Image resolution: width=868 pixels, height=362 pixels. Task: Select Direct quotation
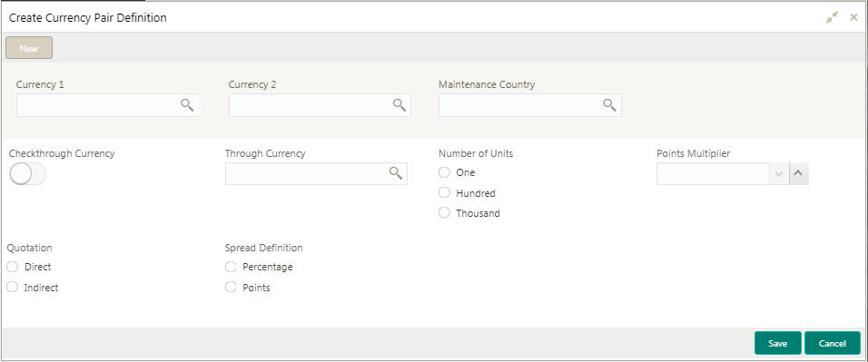[x=12, y=267]
